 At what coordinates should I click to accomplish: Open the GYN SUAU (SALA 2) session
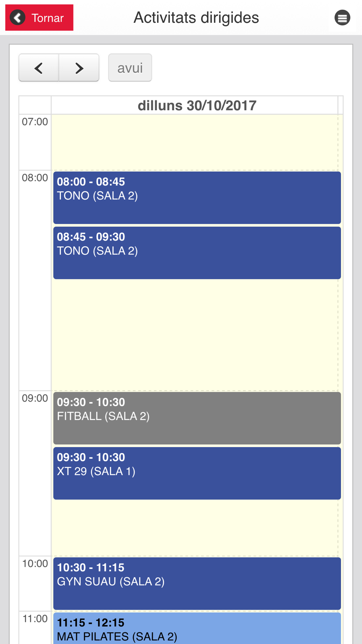[x=197, y=583]
